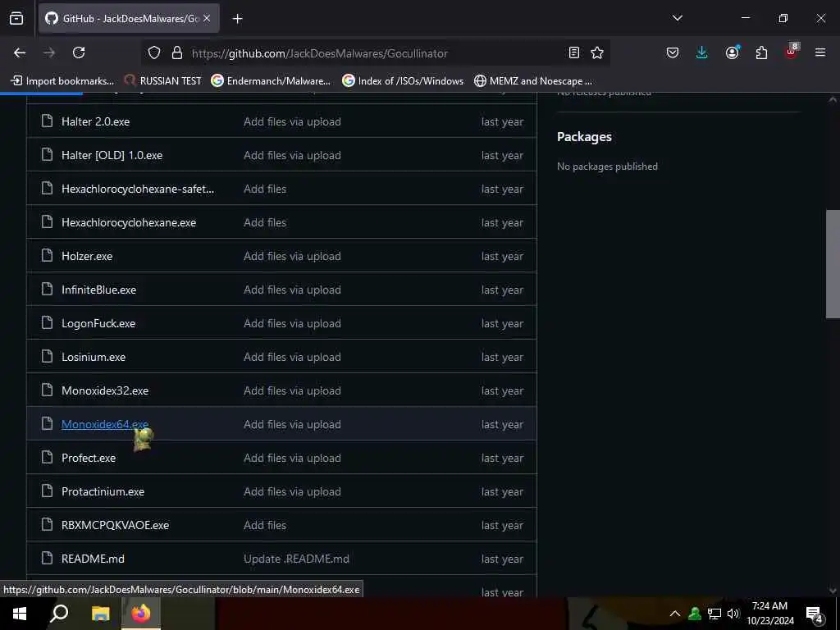Open the Endermanch/Malware bookmark
Viewport: 840px width, 630px height.
[271, 81]
